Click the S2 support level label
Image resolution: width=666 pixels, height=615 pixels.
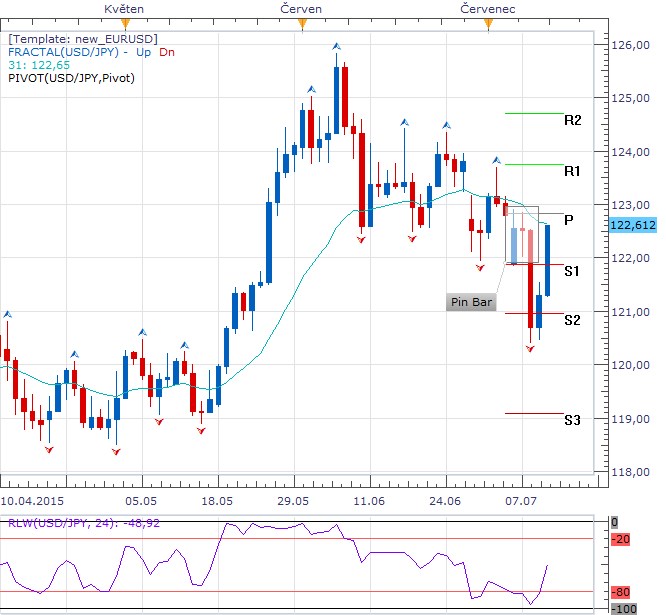tap(572, 320)
